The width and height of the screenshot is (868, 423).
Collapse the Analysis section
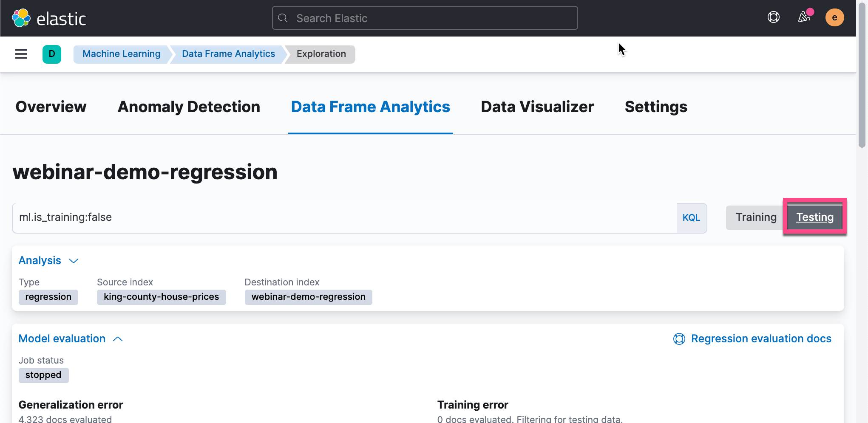click(73, 261)
